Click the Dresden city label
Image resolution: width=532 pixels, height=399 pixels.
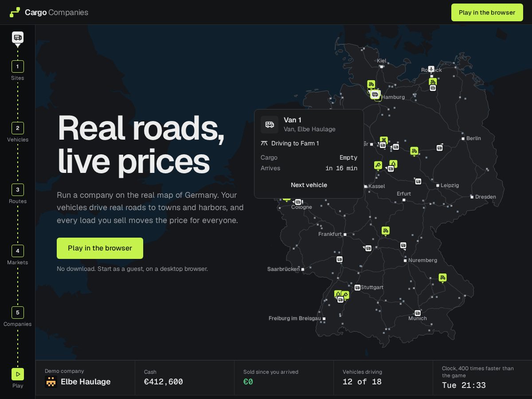(485, 197)
